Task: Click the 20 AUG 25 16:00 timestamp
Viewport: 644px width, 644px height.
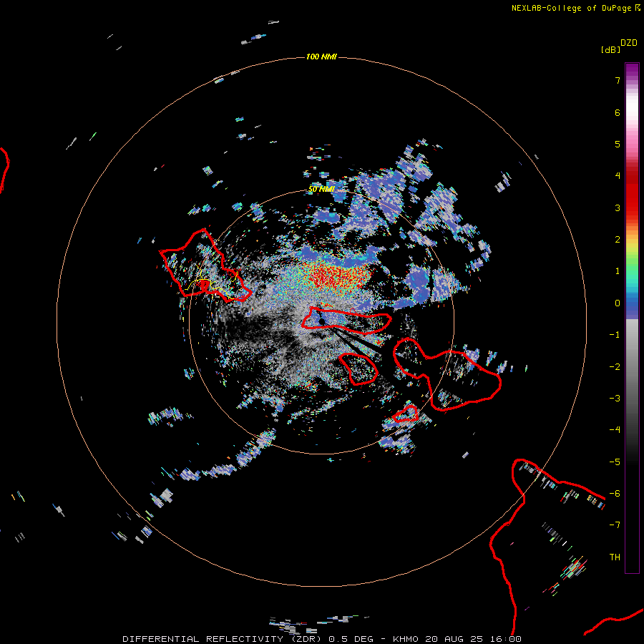Action: click(473, 639)
